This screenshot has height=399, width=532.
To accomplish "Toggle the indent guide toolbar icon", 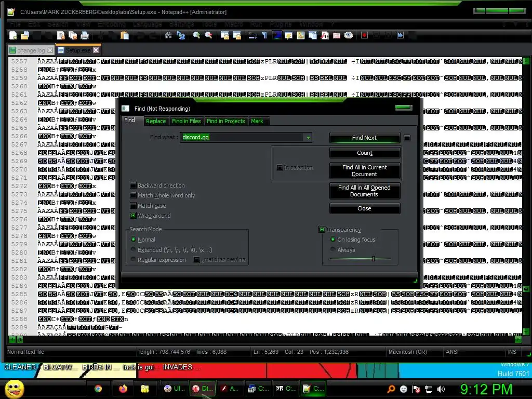I will tap(277, 35).
